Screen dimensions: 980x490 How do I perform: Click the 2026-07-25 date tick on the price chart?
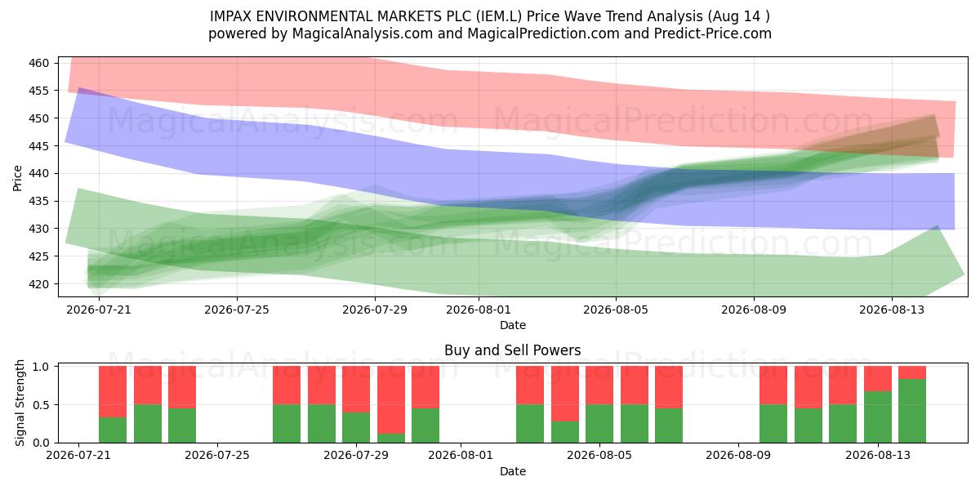pyautogui.click(x=237, y=310)
